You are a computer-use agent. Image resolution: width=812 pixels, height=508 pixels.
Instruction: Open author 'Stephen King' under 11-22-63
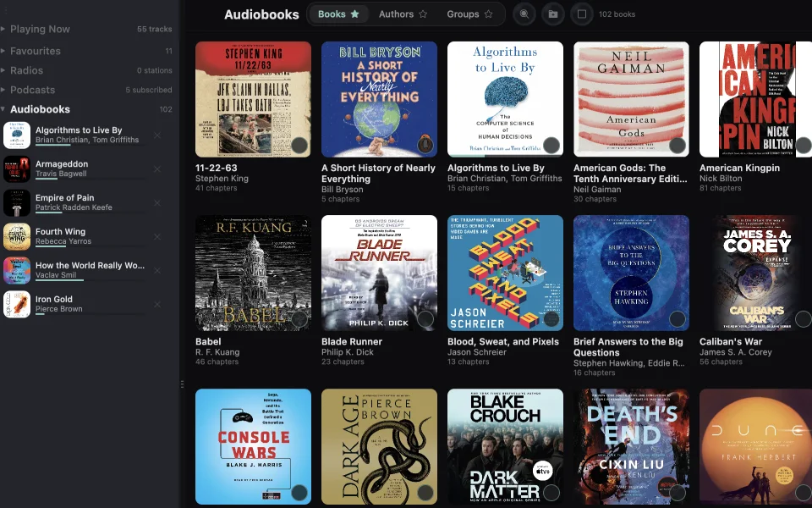222,179
